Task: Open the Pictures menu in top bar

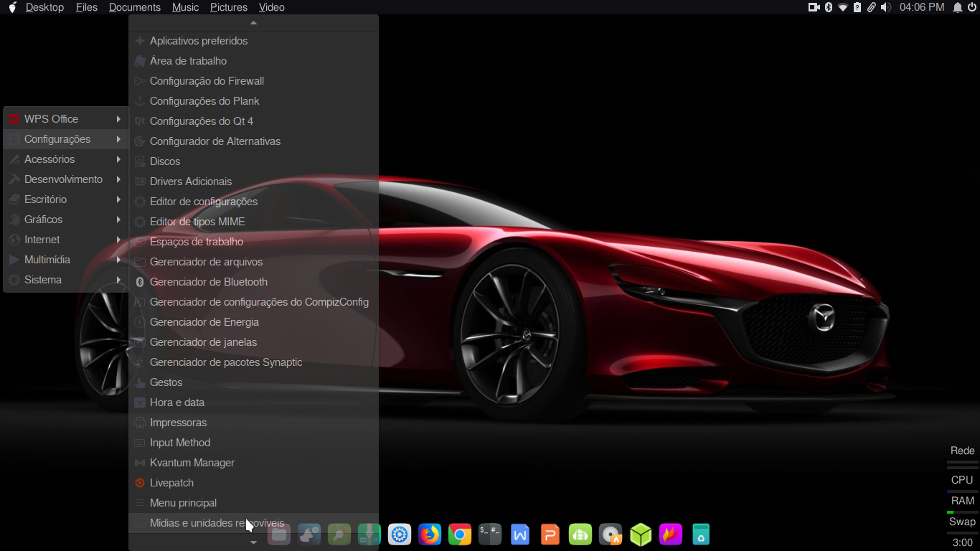Action: 229,7
